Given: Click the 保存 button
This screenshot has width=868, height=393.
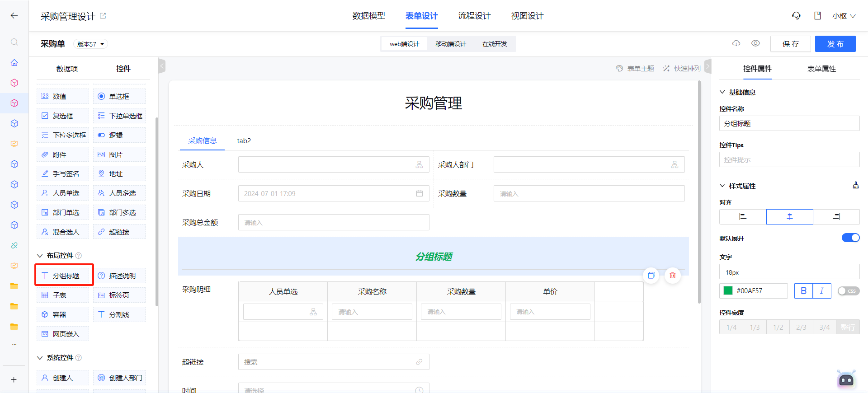Looking at the screenshot, I should point(790,44).
